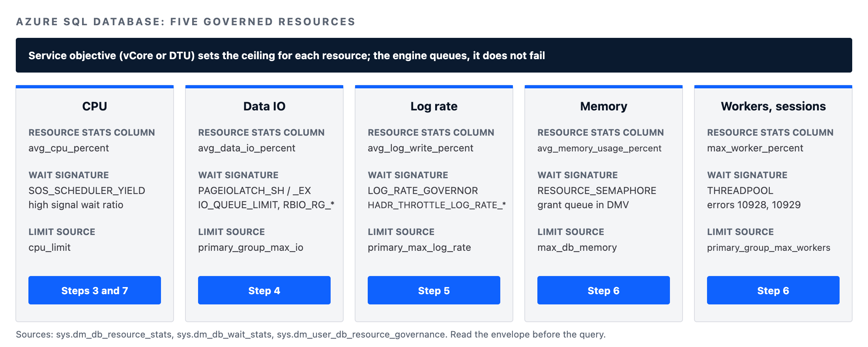
Task: Click Limit Source label in Log rate card
Action: (x=401, y=232)
